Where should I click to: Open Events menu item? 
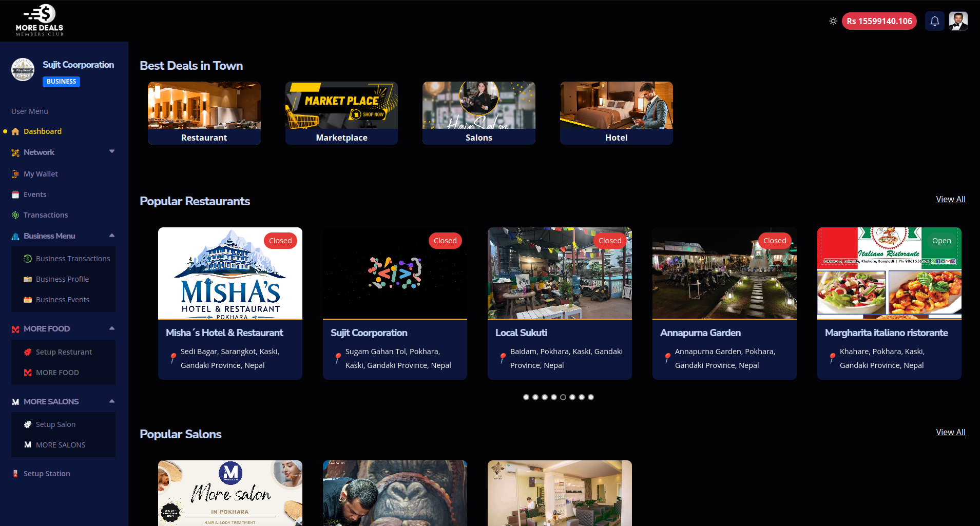pyautogui.click(x=35, y=194)
